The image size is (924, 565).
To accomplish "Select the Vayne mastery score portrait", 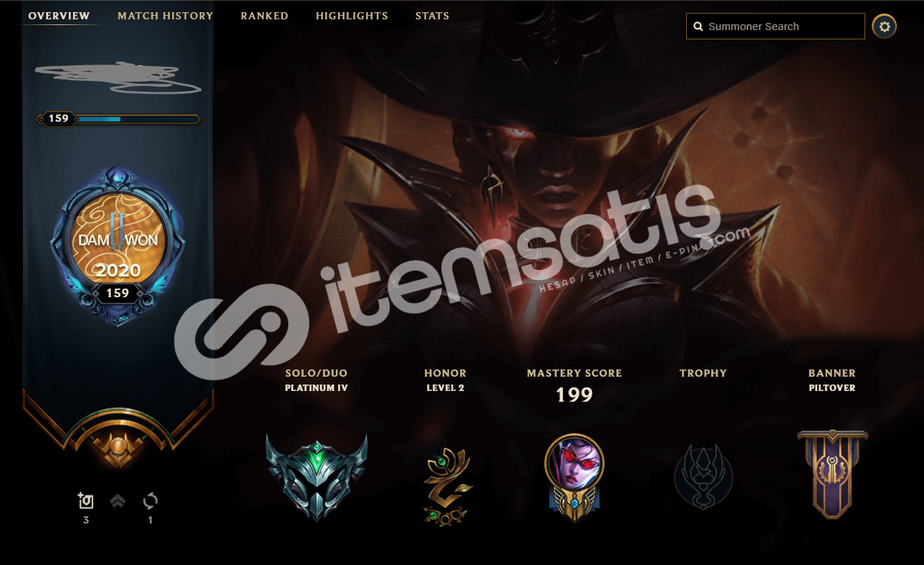I will coord(574,478).
